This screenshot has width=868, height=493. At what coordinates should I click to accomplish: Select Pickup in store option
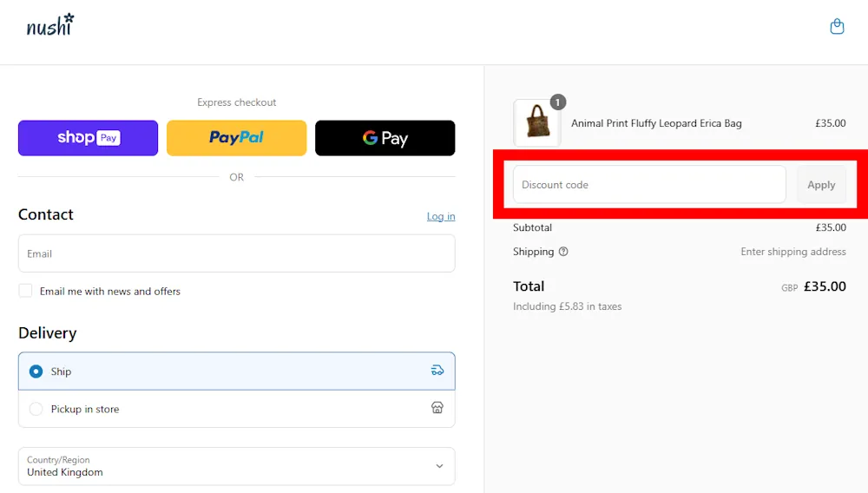point(237,409)
